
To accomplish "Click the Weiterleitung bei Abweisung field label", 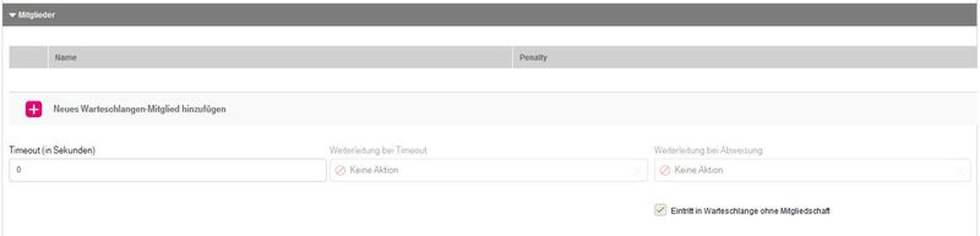I will 708,150.
